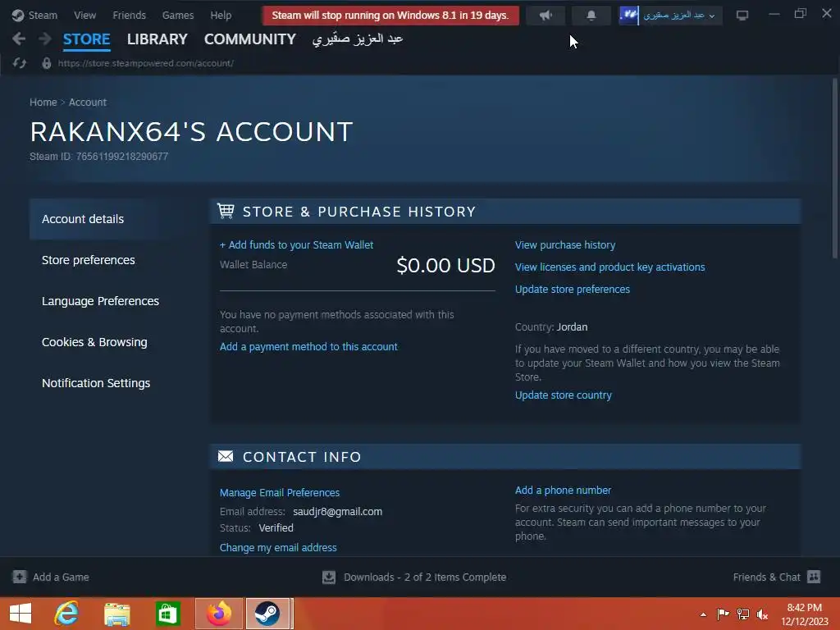840x630 pixels.
Task: Switch to the COMMUNITY tab
Action: pyautogui.click(x=249, y=39)
